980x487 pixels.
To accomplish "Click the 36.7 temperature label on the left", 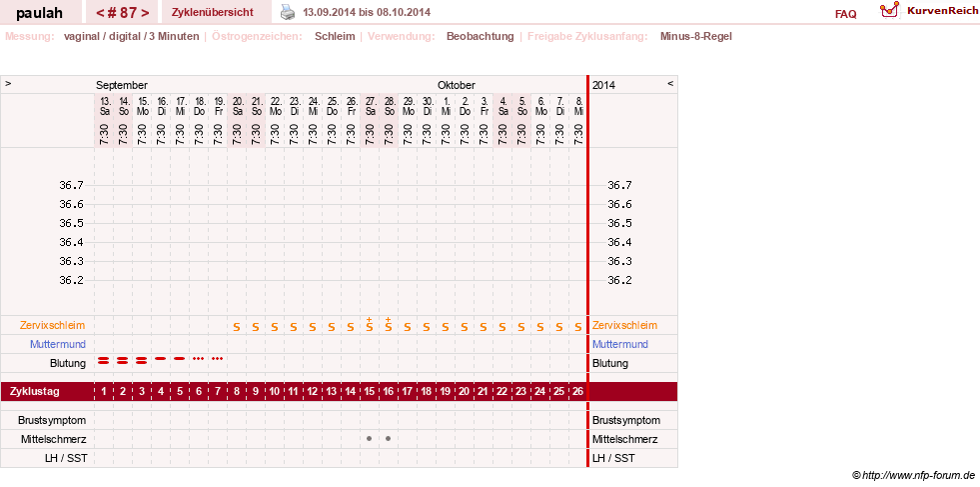I will (x=71, y=185).
